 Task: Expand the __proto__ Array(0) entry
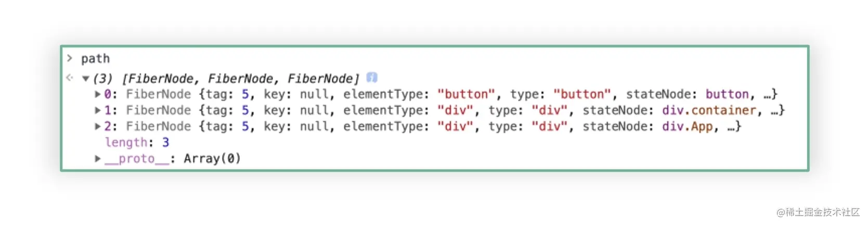pyautogui.click(x=97, y=159)
